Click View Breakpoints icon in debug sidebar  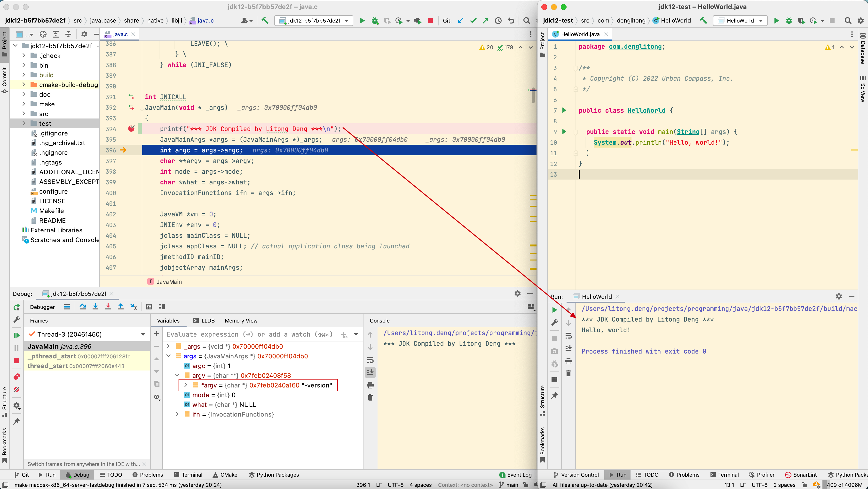[x=16, y=376]
